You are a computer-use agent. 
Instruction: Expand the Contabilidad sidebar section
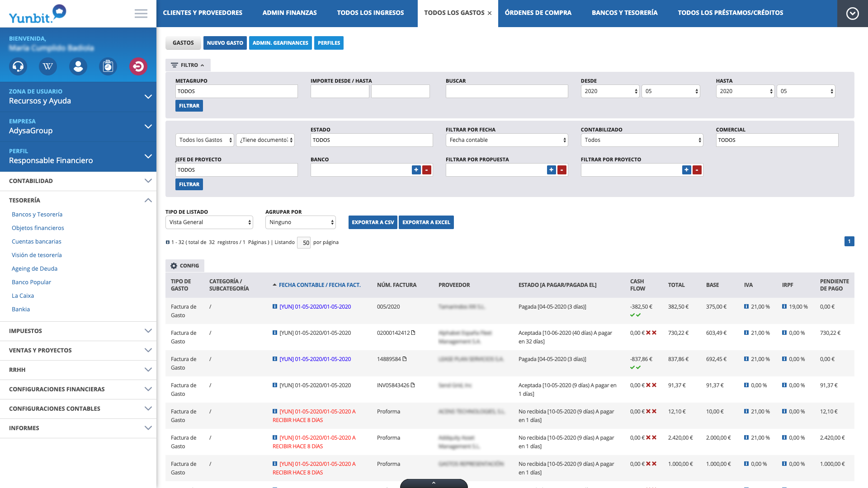[x=78, y=181]
